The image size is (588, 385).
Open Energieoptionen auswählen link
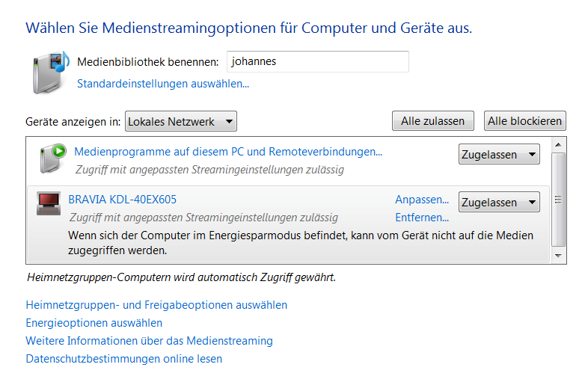(x=94, y=323)
